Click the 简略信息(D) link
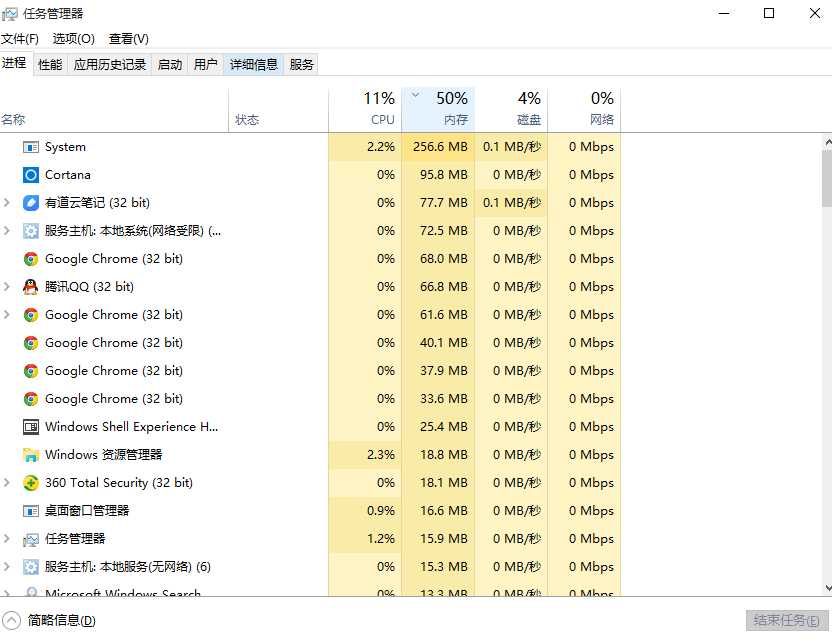832x643 pixels. click(x=62, y=620)
